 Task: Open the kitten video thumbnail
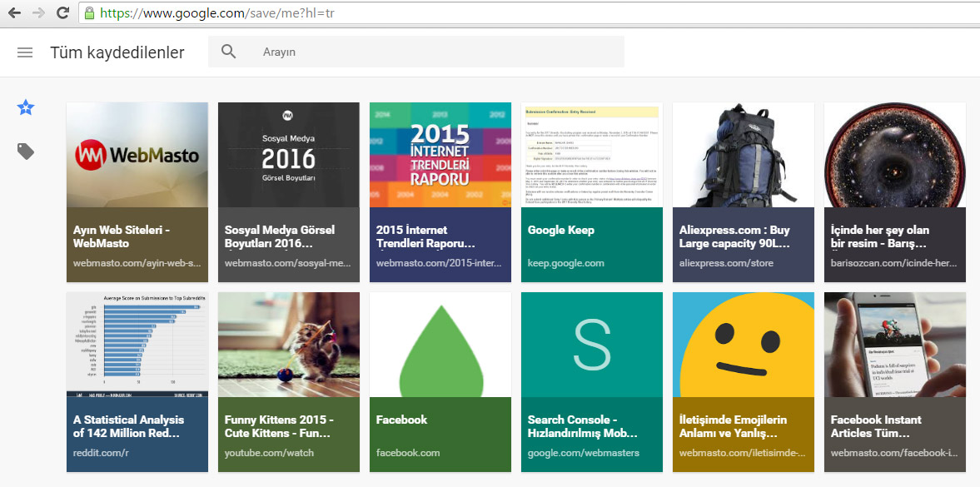tap(289, 345)
